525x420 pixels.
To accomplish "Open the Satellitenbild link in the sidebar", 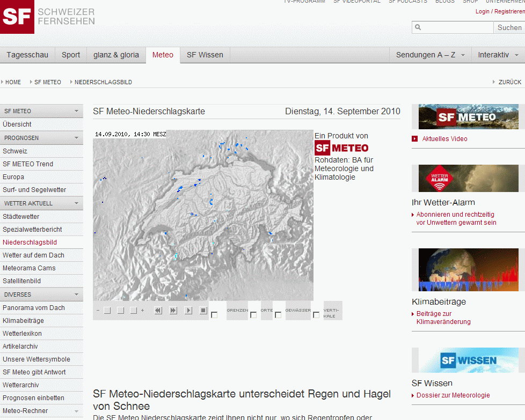I will tap(22, 281).
